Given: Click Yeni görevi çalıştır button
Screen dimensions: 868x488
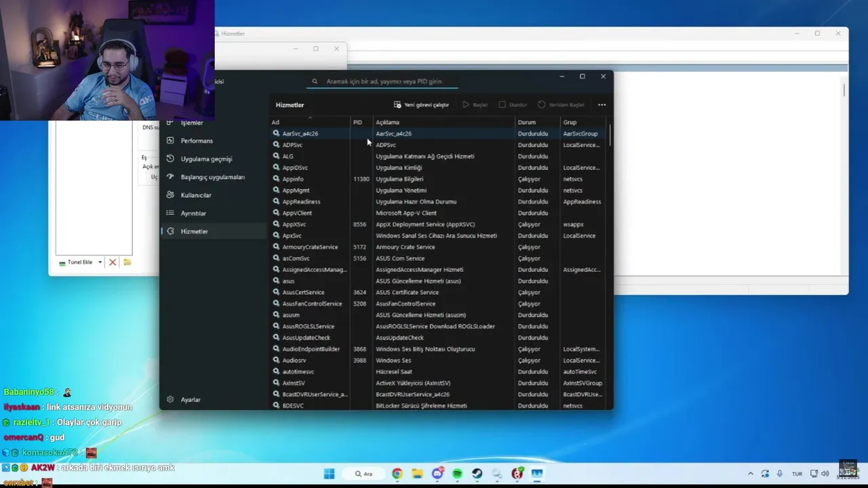Looking at the screenshot, I should 421,105.
